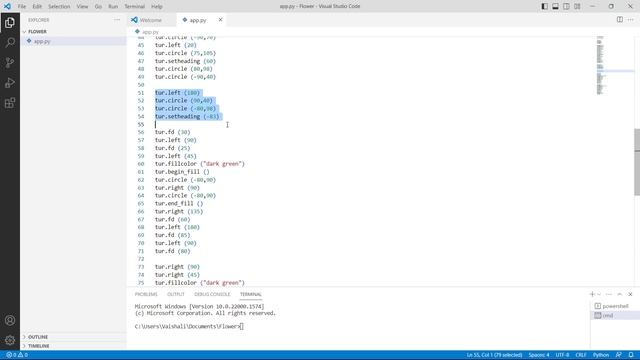The image size is (640, 360).
Task: Open the Search view in activity bar
Action: pos(10,42)
